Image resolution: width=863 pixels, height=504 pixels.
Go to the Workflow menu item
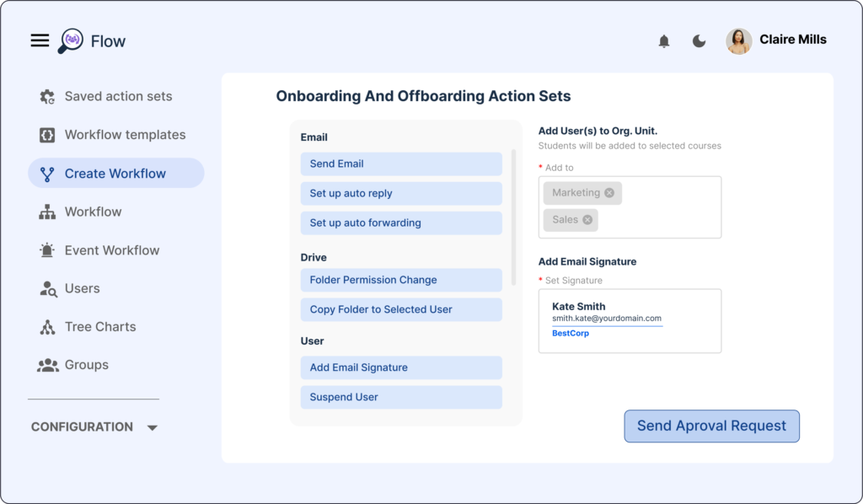(93, 212)
